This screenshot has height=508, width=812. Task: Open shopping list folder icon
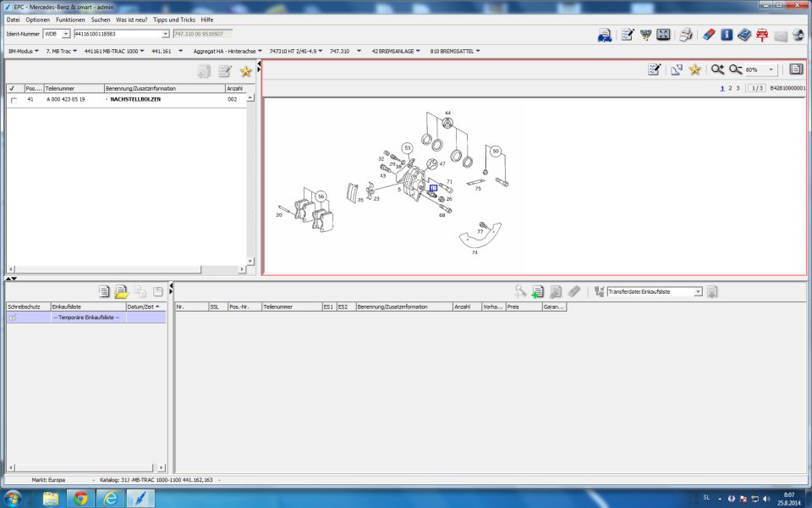tap(122, 292)
